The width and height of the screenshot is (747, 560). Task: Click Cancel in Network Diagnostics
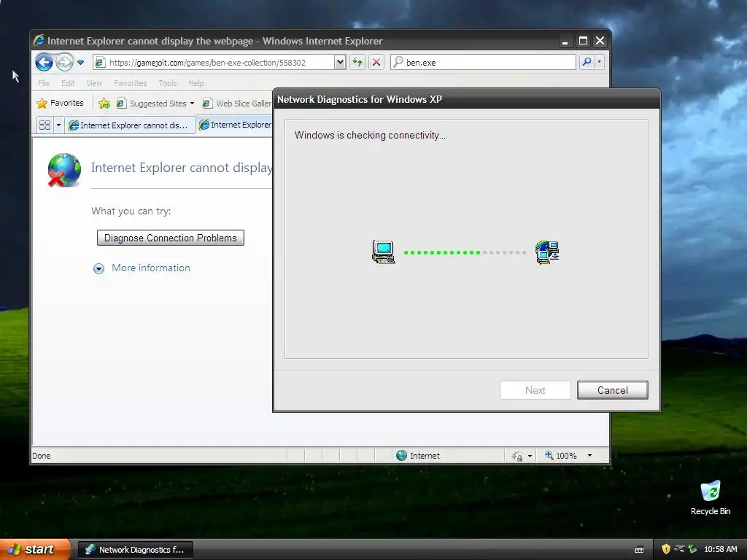point(612,391)
